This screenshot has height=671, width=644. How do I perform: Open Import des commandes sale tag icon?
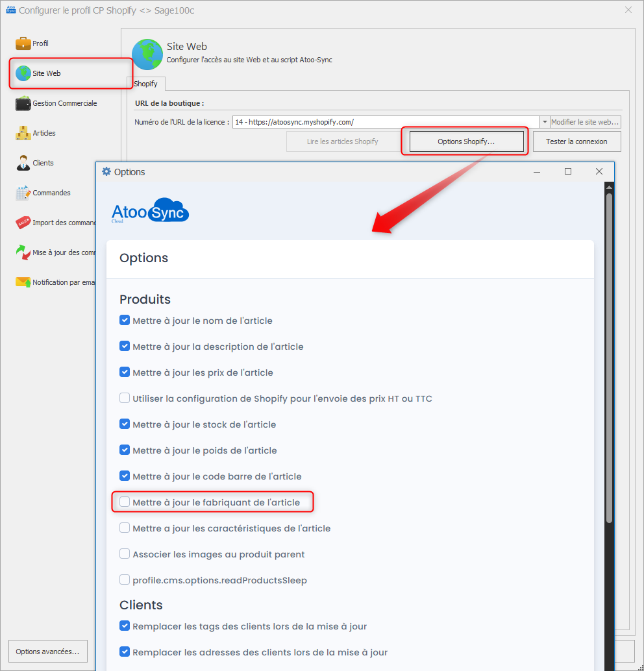click(x=23, y=223)
